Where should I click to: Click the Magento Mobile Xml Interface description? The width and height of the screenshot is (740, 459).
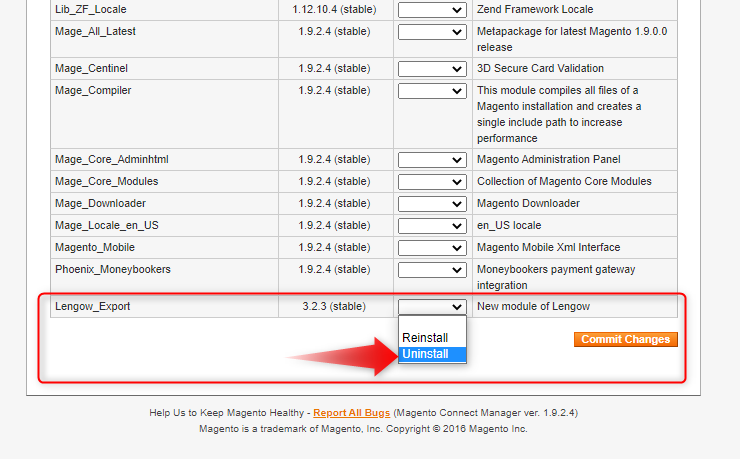click(548, 247)
